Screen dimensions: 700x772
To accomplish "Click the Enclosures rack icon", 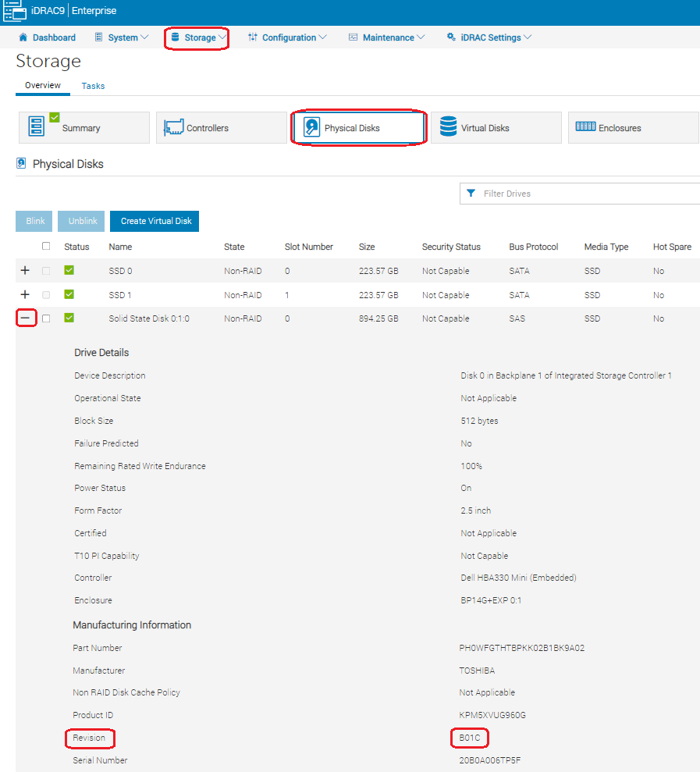I will (x=585, y=126).
